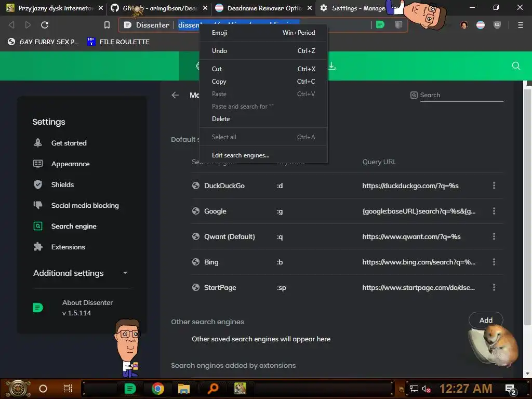Open Appearance in Settings sidebar

(x=70, y=164)
